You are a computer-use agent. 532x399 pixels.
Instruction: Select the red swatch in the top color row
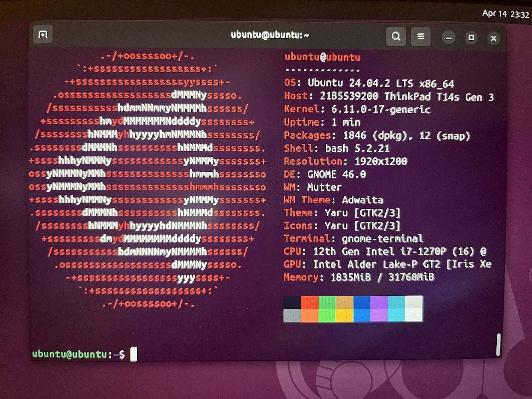click(310, 302)
